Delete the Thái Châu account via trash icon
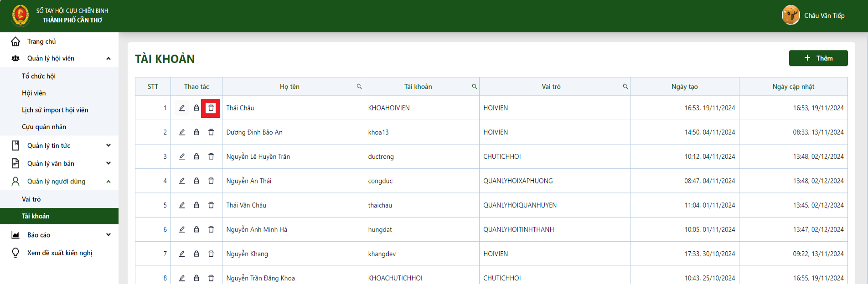868x284 pixels. click(211, 108)
